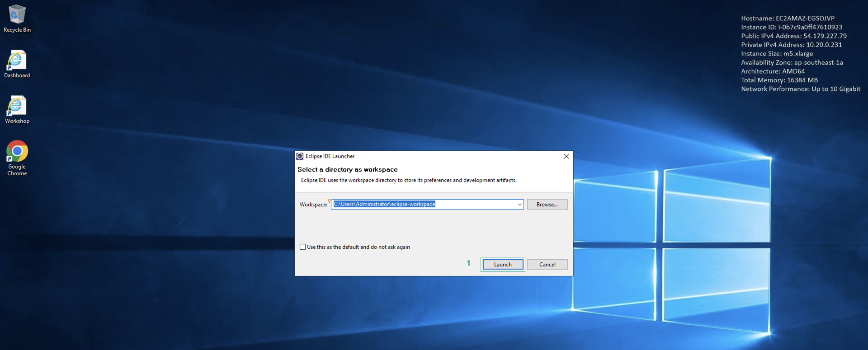This screenshot has height=350, width=868.
Task: Click the 'Instance Size: m5.xlarge' line
Action: [777, 54]
